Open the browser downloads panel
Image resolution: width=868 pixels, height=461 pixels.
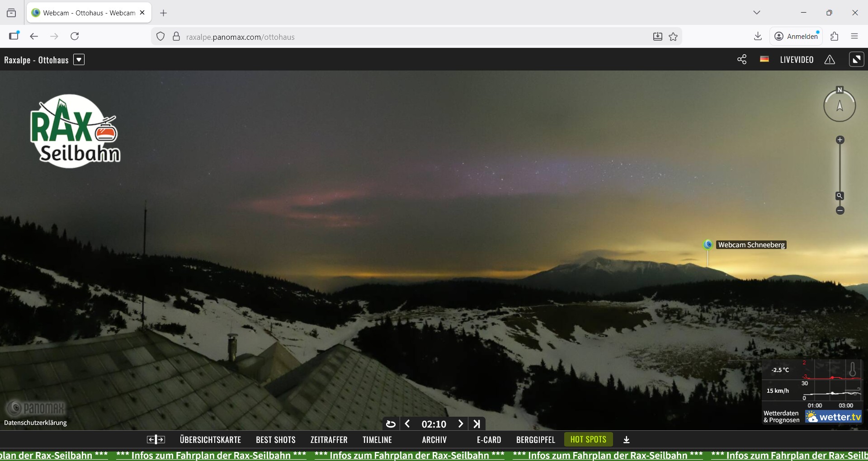tap(758, 36)
